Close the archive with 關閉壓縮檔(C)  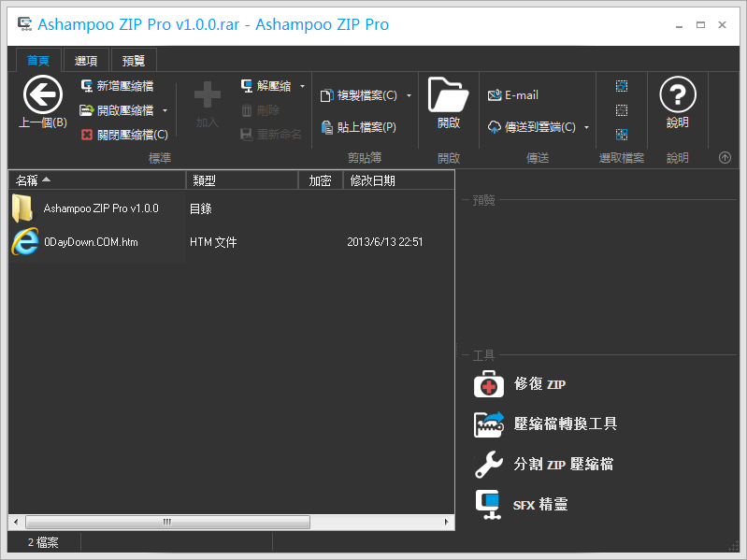tap(124, 136)
